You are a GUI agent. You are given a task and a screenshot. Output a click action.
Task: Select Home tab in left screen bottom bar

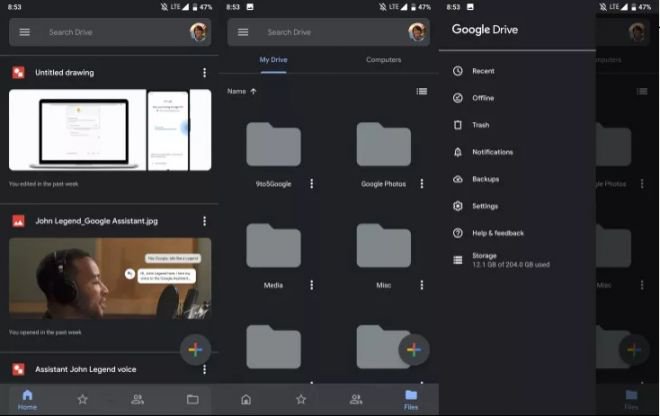(27, 400)
